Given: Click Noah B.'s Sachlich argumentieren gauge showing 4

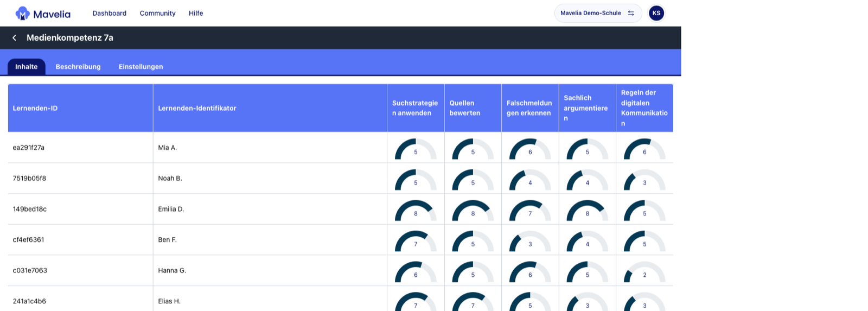Looking at the screenshot, I should tap(588, 180).
